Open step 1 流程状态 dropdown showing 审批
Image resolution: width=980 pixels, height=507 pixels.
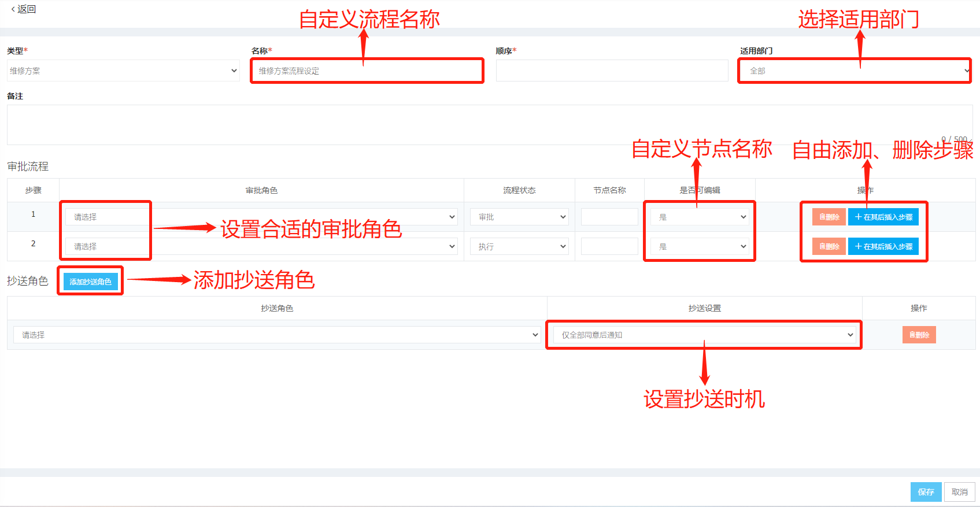point(519,217)
